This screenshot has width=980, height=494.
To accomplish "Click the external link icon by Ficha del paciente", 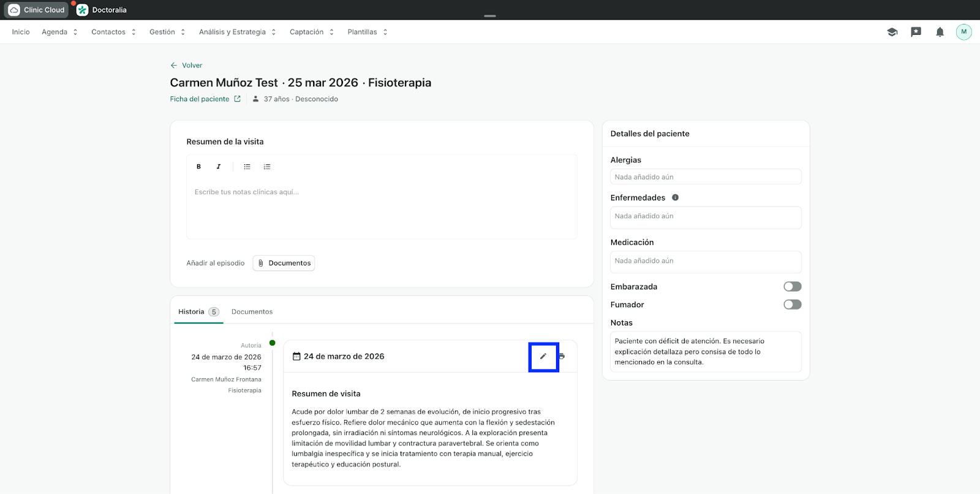I will point(237,99).
